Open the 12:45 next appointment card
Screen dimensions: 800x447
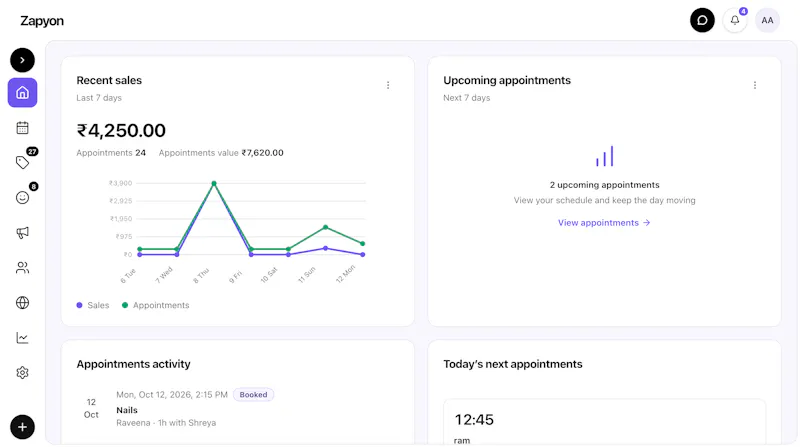[605, 422]
